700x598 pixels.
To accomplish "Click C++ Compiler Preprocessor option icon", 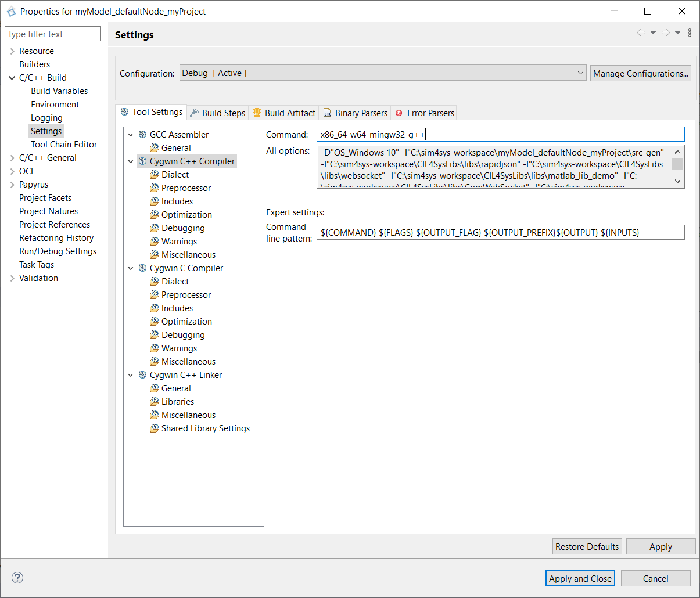I will click(x=154, y=188).
